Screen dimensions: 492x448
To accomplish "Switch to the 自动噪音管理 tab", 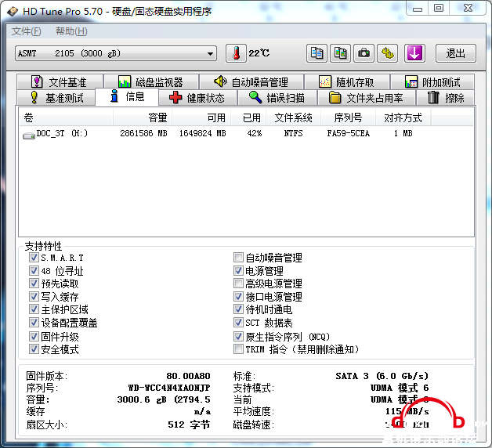I will click(x=251, y=82).
